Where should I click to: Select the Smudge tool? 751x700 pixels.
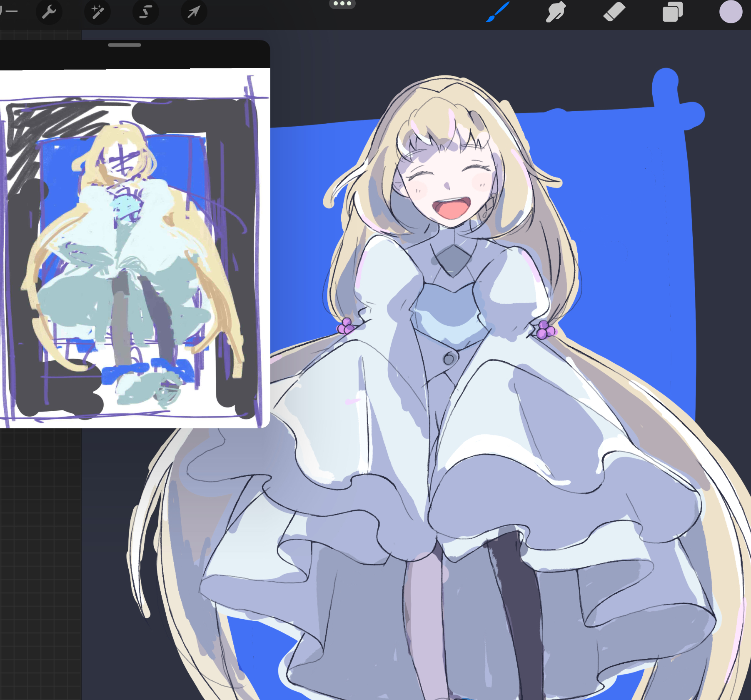click(x=556, y=12)
